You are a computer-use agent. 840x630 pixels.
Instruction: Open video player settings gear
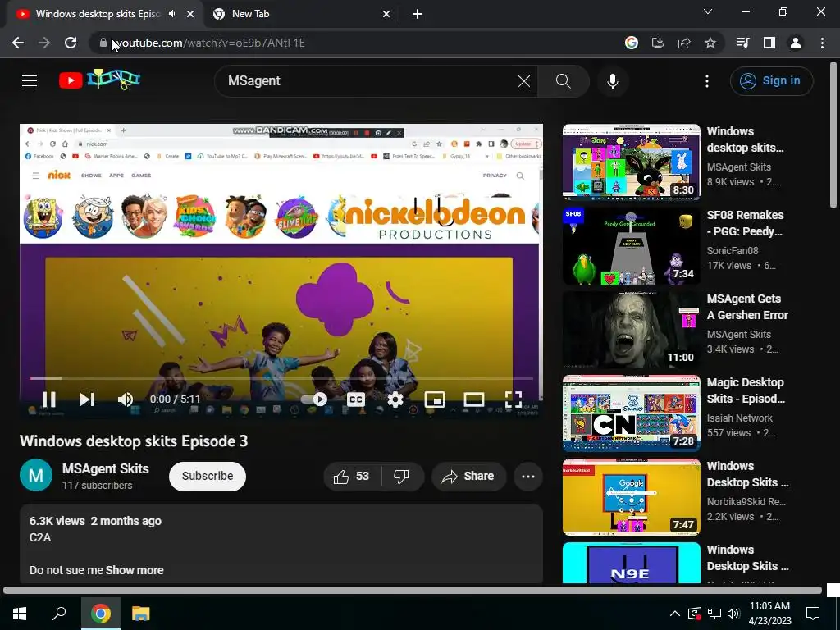pos(395,399)
